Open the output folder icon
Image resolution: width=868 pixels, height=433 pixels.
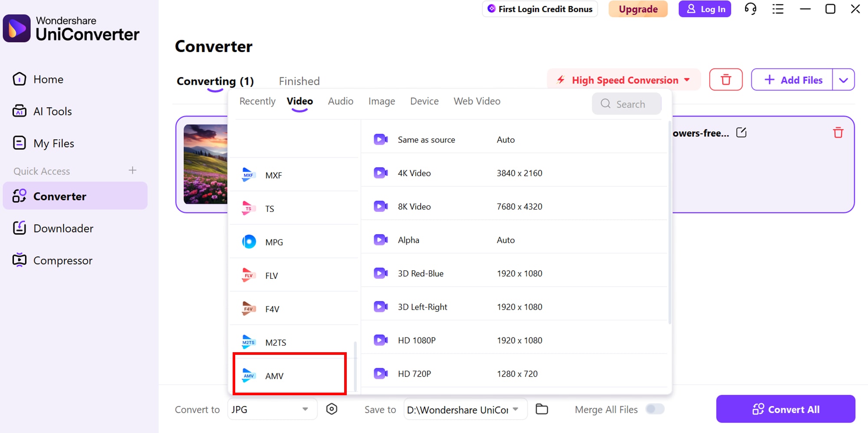coord(542,409)
